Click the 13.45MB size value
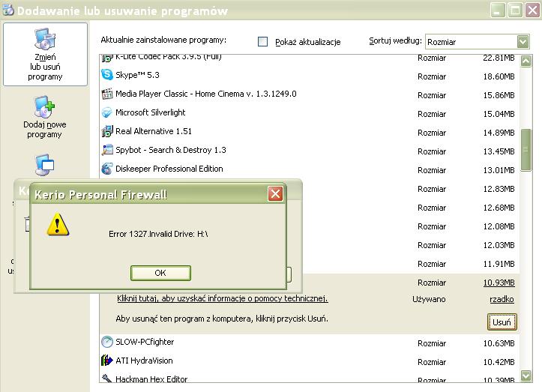Viewport: 542px width, 392px height. [499, 151]
